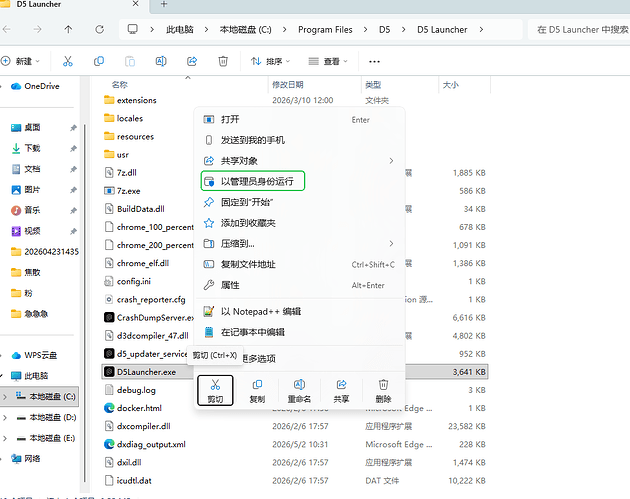Click D5 breadcrumb in address bar

click(385, 29)
